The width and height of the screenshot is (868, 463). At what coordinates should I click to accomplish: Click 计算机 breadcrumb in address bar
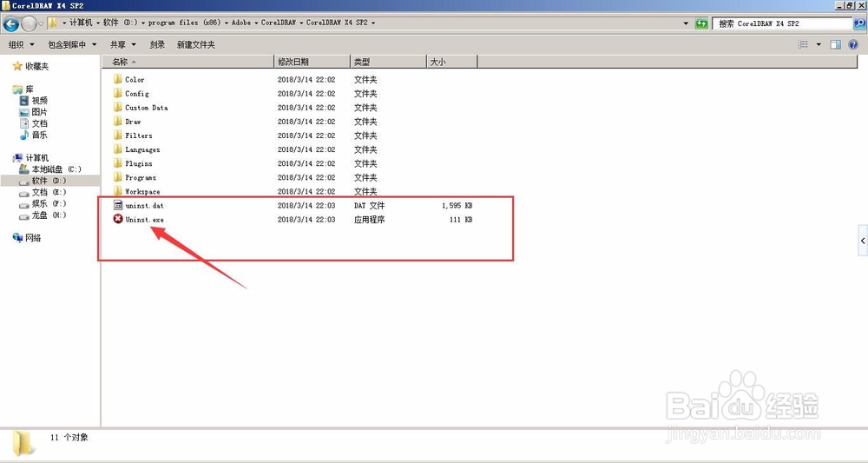click(x=81, y=23)
